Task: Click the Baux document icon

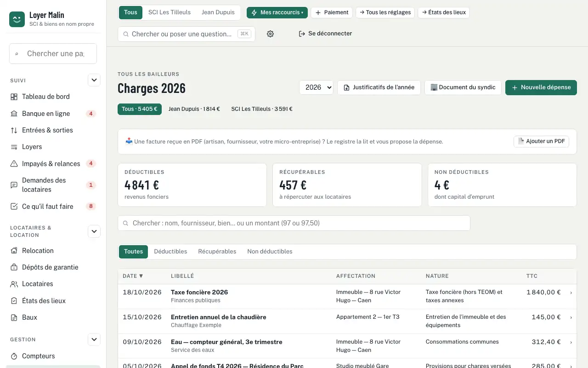Action: click(14, 317)
